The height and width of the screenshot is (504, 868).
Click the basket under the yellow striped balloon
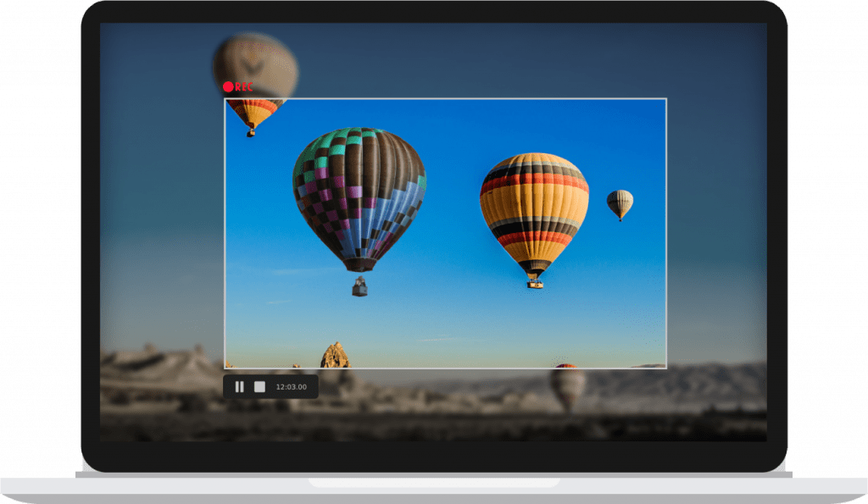(x=535, y=285)
